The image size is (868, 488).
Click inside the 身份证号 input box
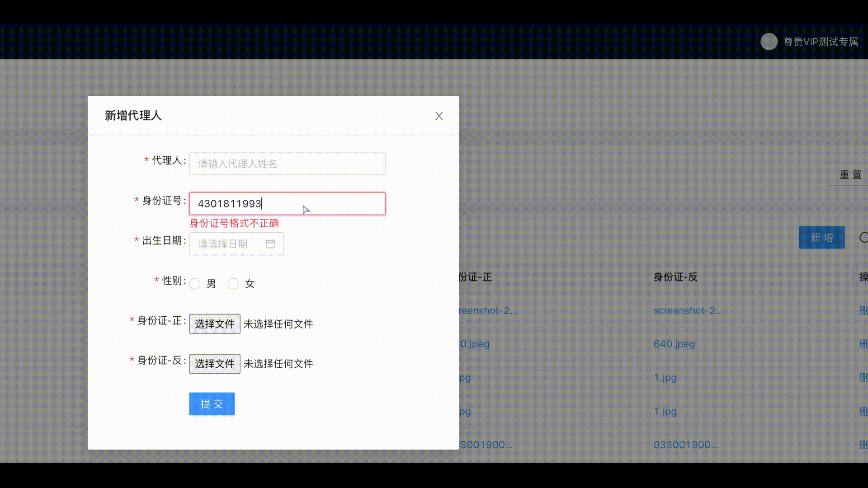287,204
